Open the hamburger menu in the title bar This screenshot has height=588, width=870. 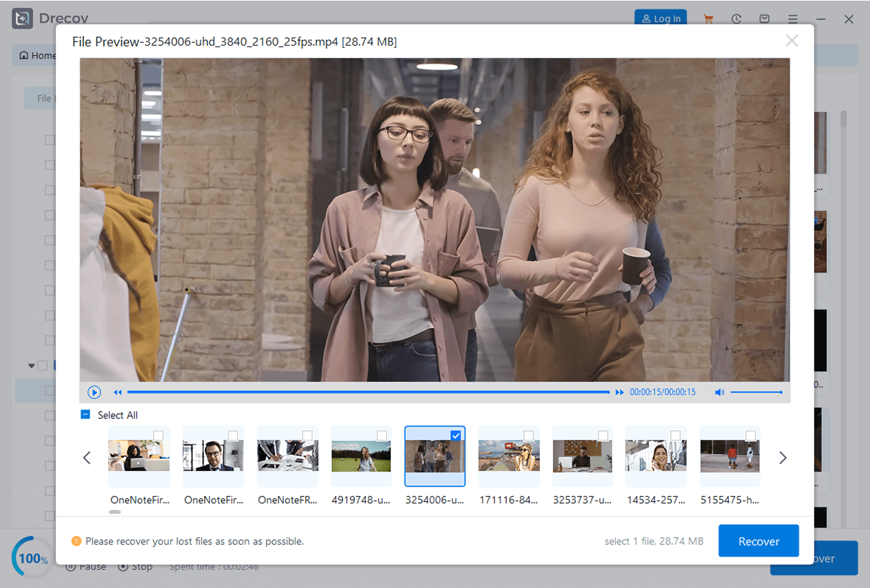pos(793,18)
